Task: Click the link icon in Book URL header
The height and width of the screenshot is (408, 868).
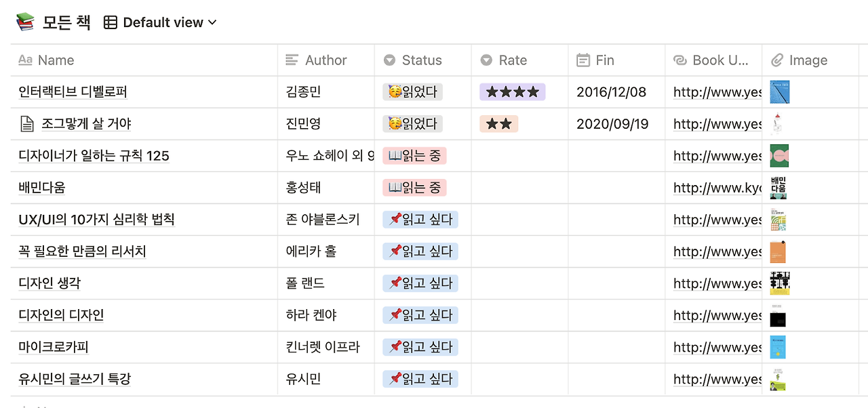Action: (680, 60)
